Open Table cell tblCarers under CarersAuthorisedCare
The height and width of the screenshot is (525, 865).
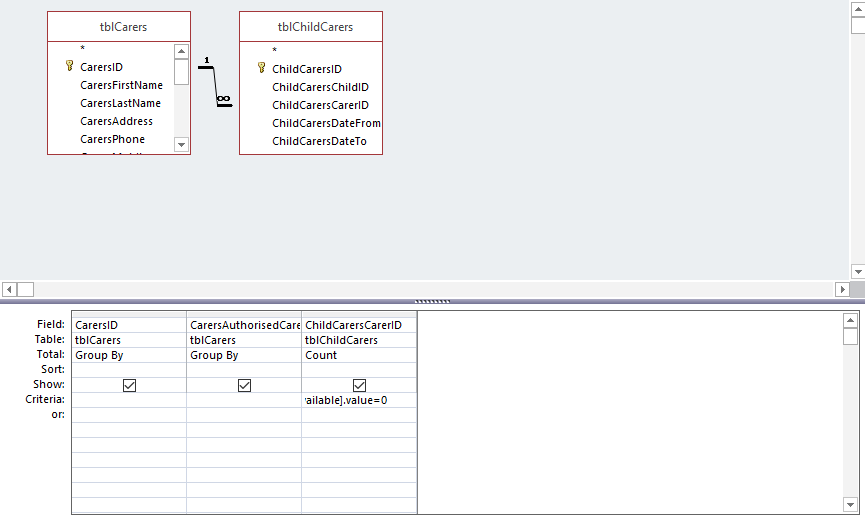tap(244, 340)
